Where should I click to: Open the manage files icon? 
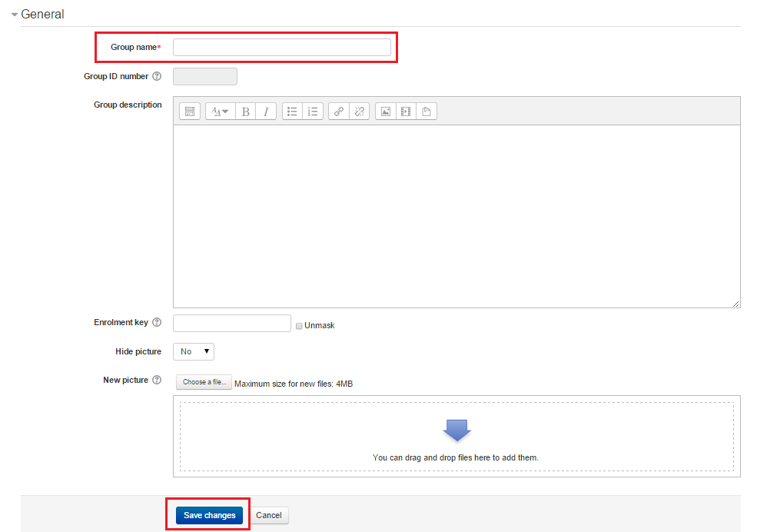[x=427, y=111]
